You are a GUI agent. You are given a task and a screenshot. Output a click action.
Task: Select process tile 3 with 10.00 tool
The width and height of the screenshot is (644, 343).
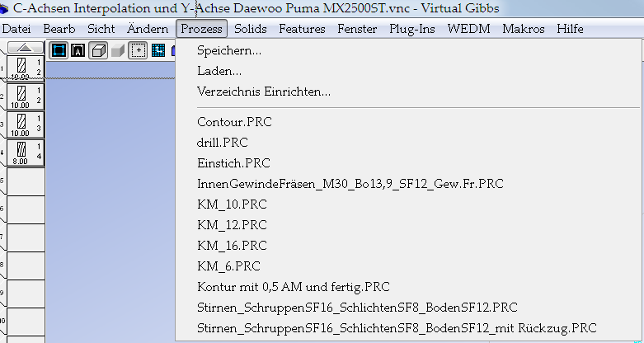pyautogui.click(x=26, y=125)
